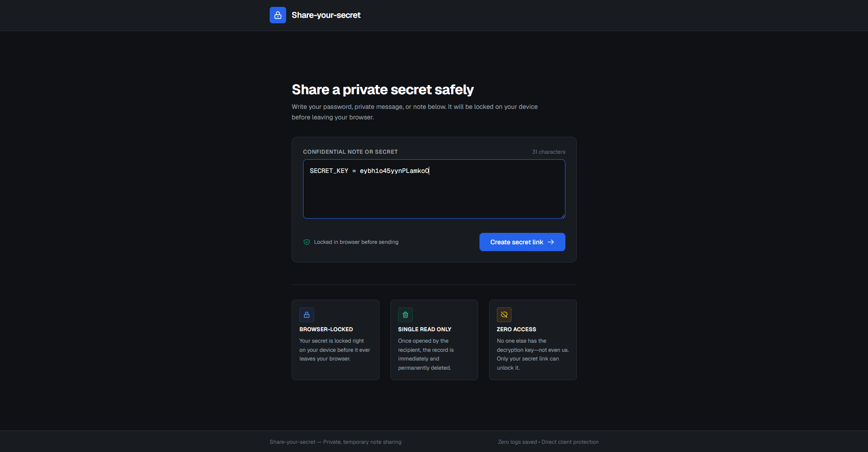This screenshot has width=868, height=452.
Task: Click 'No one else has the decryption key' text
Action: pyautogui.click(x=533, y=355)
